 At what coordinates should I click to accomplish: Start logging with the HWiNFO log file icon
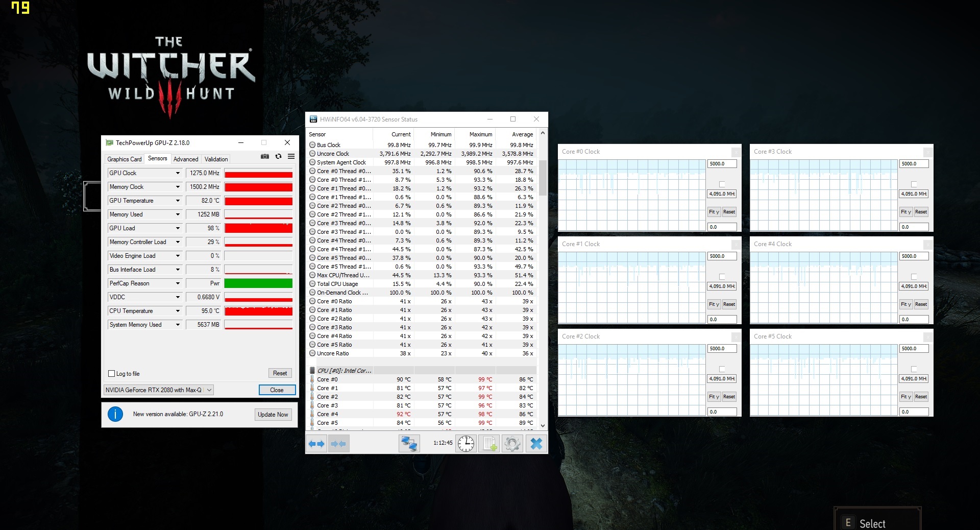pyautogui.click(x=489, y=444)
